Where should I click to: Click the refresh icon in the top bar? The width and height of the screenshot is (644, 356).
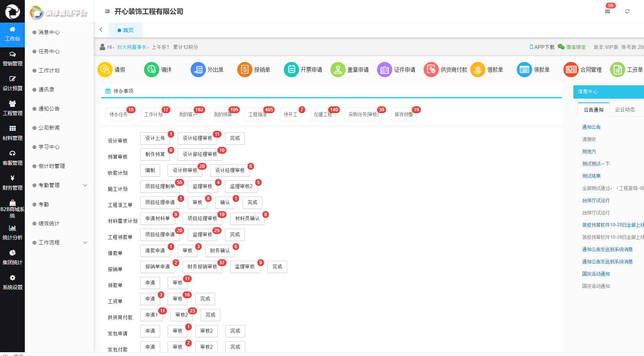pyautogui.click(x=627, y=11)
